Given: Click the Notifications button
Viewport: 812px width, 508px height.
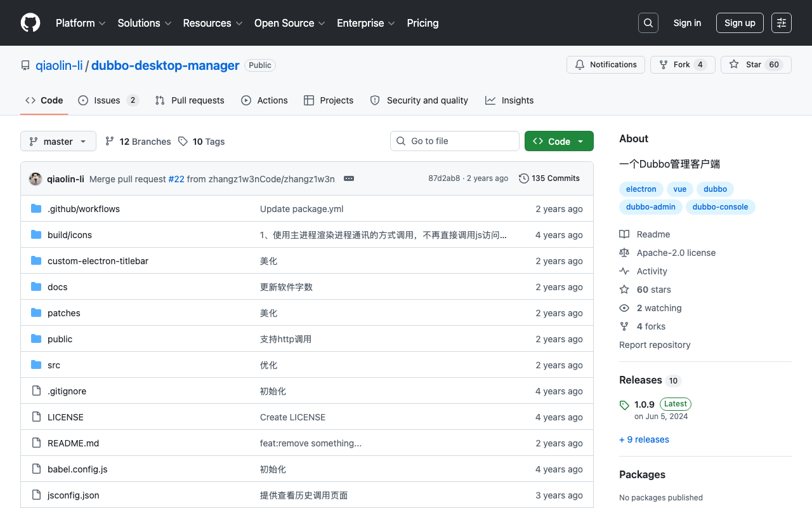Looking at the screenshot, I should tap(606, 65).
